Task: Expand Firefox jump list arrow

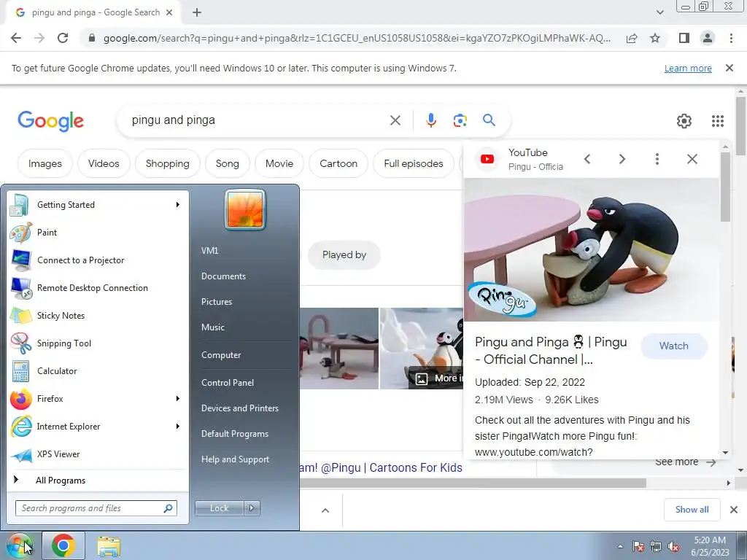Action: point(178,399)
